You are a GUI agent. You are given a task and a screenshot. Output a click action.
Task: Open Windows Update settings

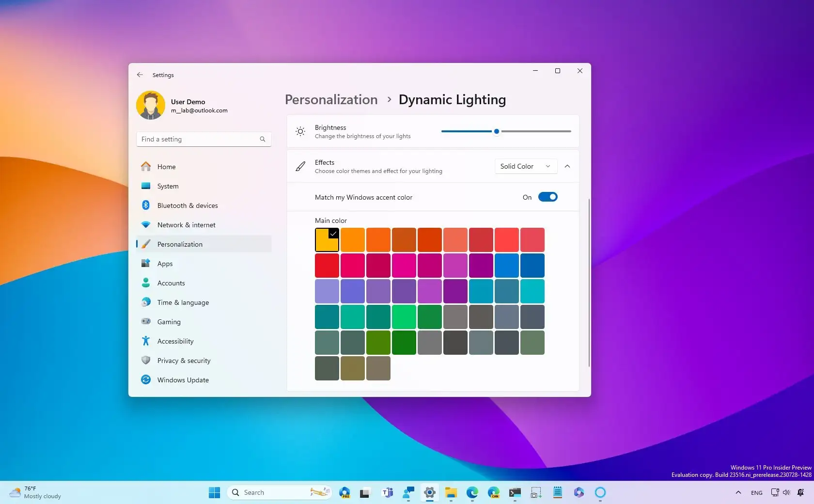pyautogui.click(x=183, y=380)
